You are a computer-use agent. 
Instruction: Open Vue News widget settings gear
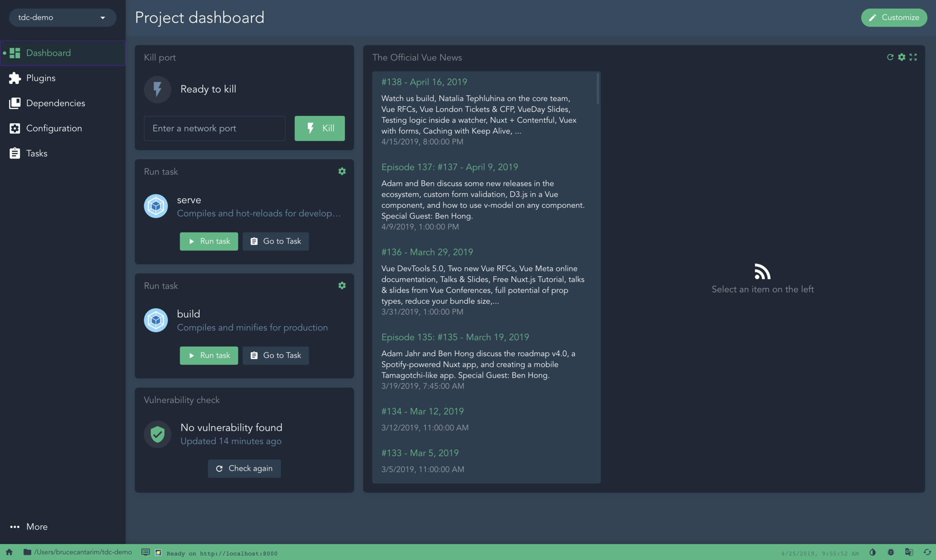[902, 57]
